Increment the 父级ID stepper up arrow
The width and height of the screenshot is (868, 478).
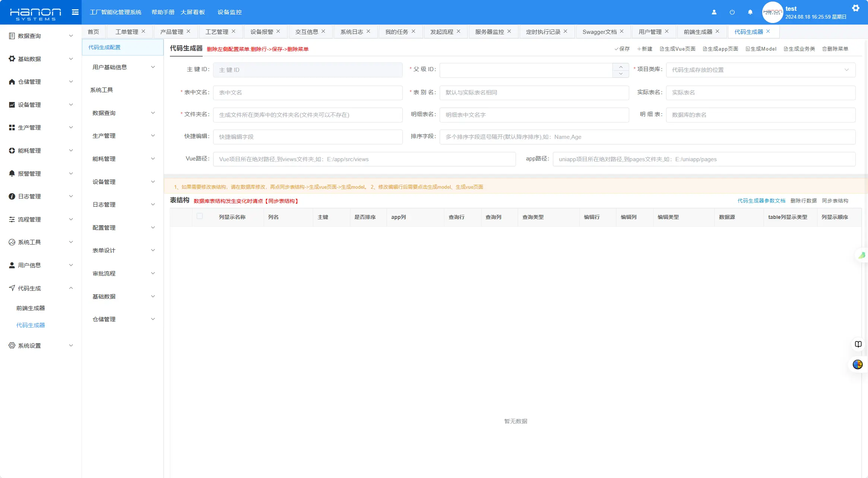coord(621,67)
